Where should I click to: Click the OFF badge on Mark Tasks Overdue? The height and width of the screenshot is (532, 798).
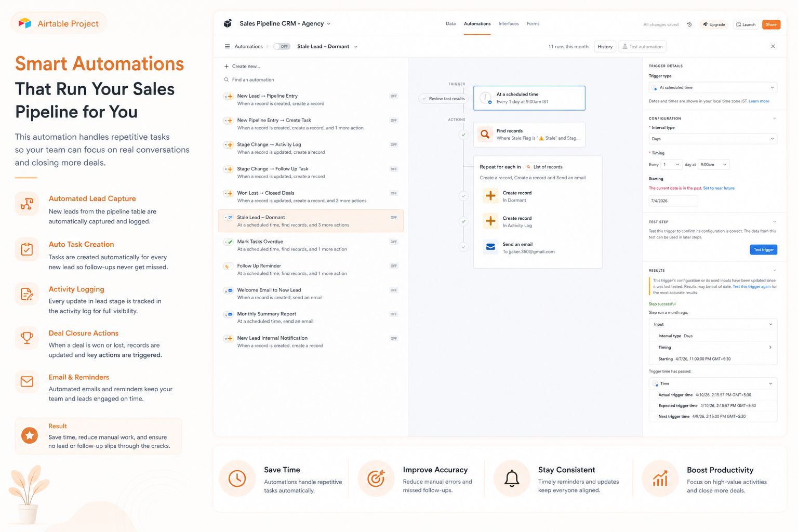(x=394, y=242)
